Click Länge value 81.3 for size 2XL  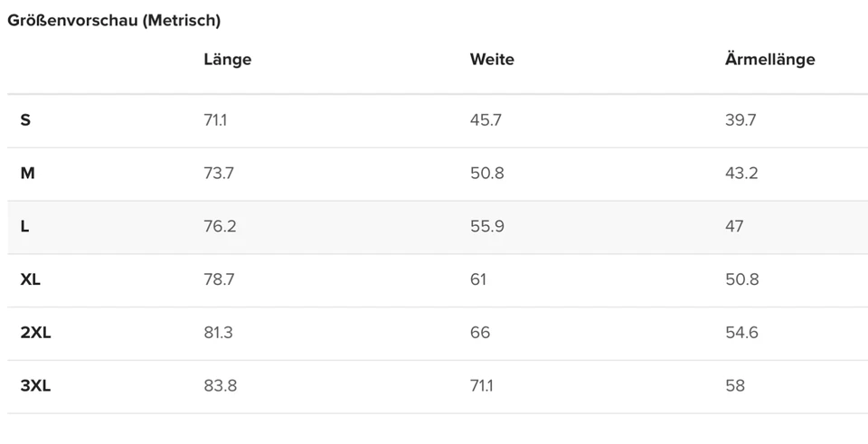(219, 333)
